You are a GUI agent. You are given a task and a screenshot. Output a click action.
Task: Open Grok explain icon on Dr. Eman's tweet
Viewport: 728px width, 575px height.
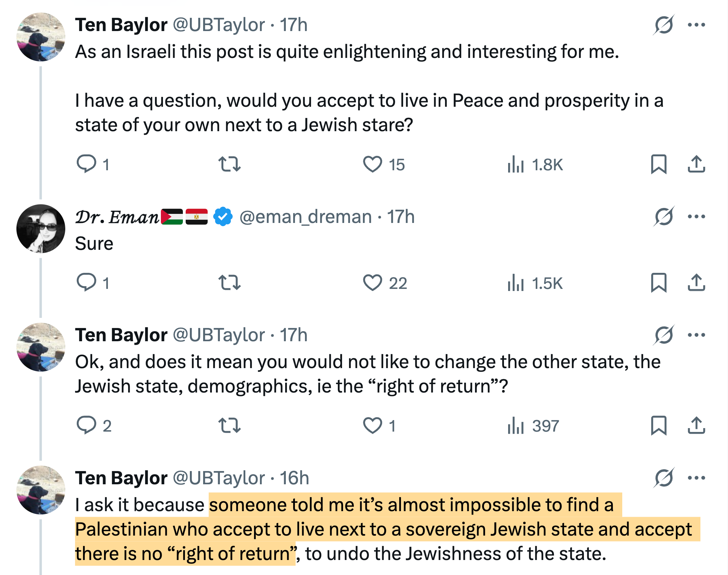click(664, 217)
